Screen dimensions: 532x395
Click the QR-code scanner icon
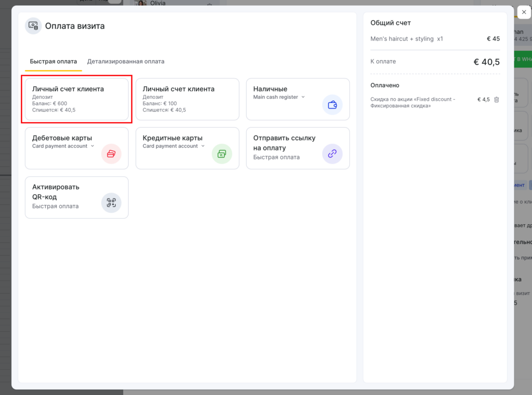pyautogui.click(x=111, y=203)
